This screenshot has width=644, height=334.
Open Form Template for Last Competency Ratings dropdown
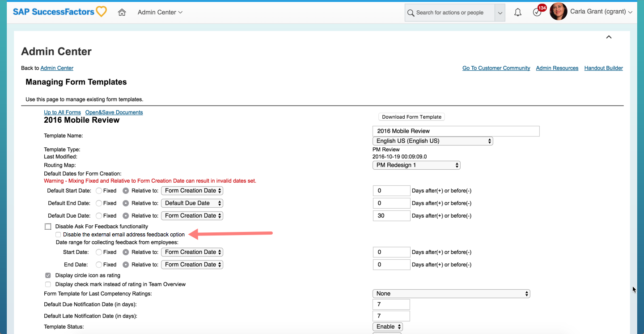click(x=451, y=294)
